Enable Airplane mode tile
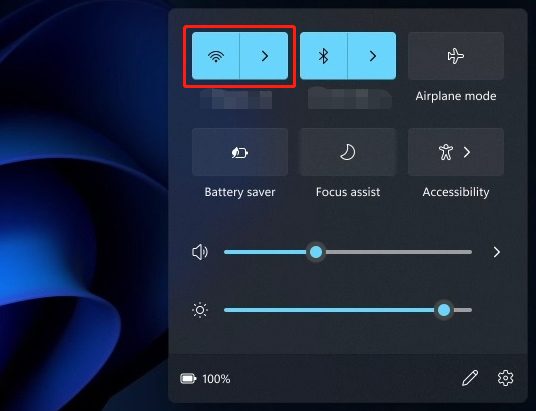536x411 pixels. pyautogui.click(x=456, y=56)
